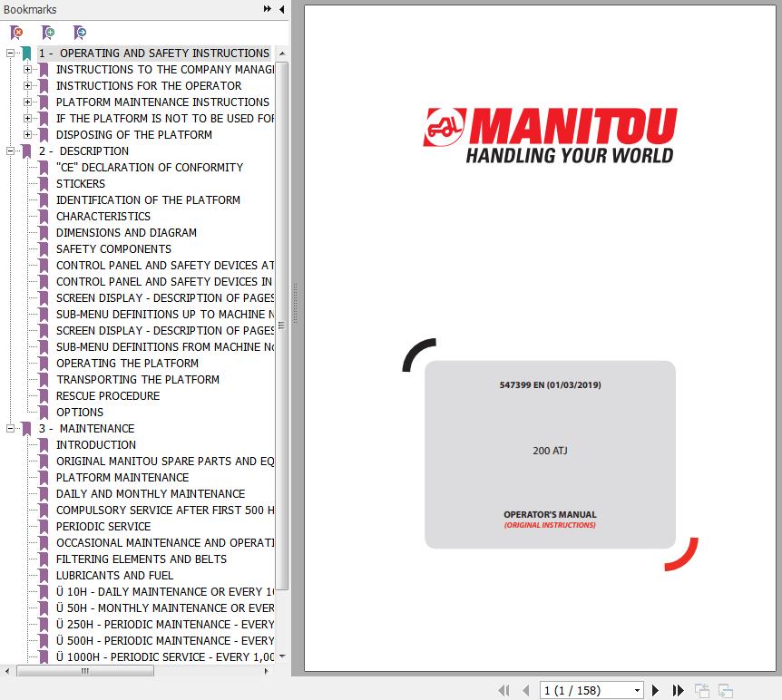
Task: Open Transporting the Platform bookmark
Action: click(x=138, y=379)
